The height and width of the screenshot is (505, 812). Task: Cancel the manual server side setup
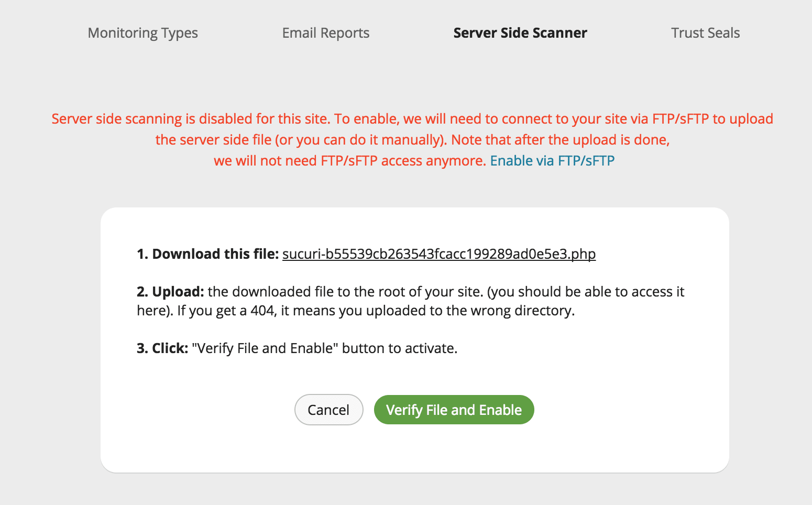coord(328,410)
